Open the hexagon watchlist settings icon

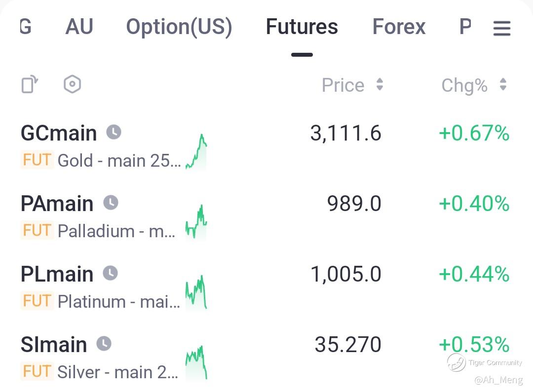click(72, 84)
